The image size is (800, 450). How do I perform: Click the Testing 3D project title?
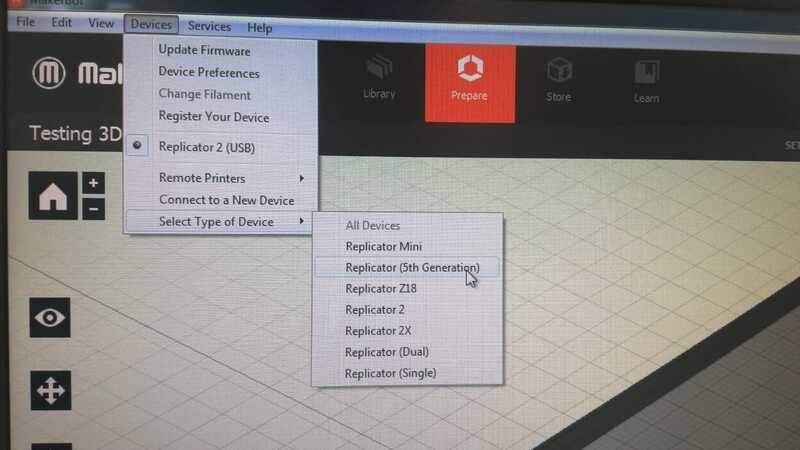(x=76, y=134)
